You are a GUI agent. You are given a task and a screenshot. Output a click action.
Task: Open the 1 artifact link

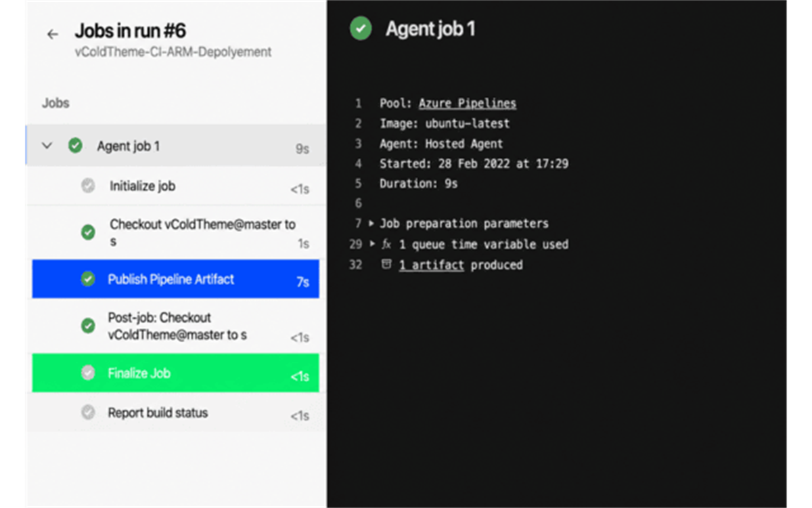pos(432,265)
